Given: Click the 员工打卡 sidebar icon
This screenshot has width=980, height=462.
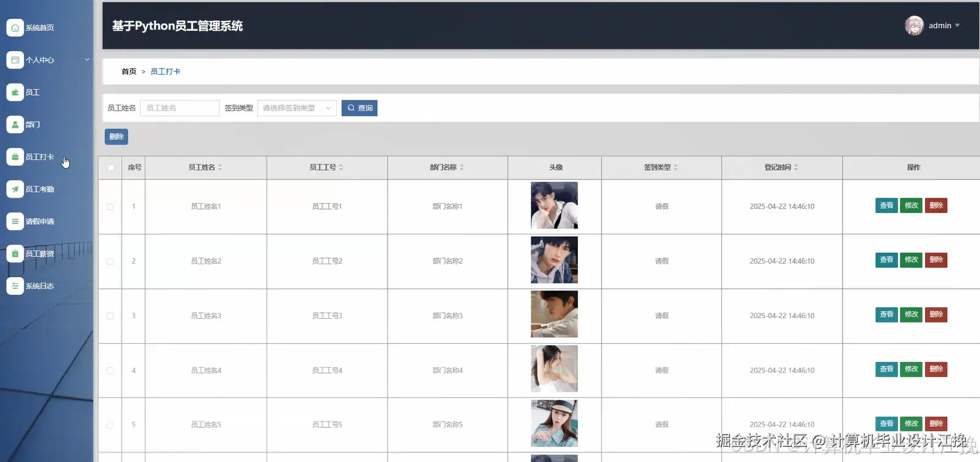Looking at the screenshot, I should click(15, 157).
